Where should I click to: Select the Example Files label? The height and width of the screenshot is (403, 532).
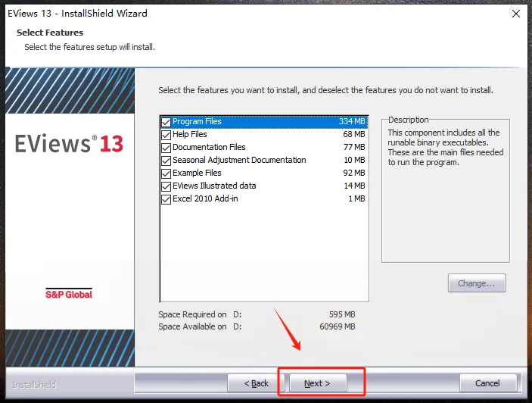[197, 173]
